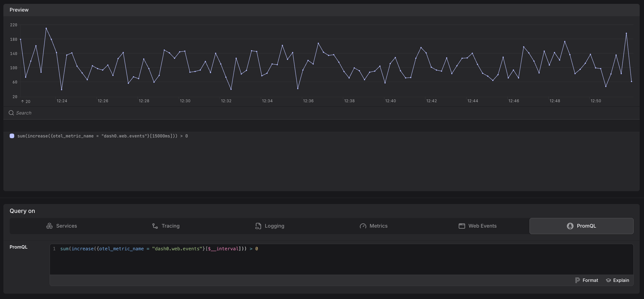Click the Tracing route icon
Screen dimensions: 644x299
tap(155, 226)
